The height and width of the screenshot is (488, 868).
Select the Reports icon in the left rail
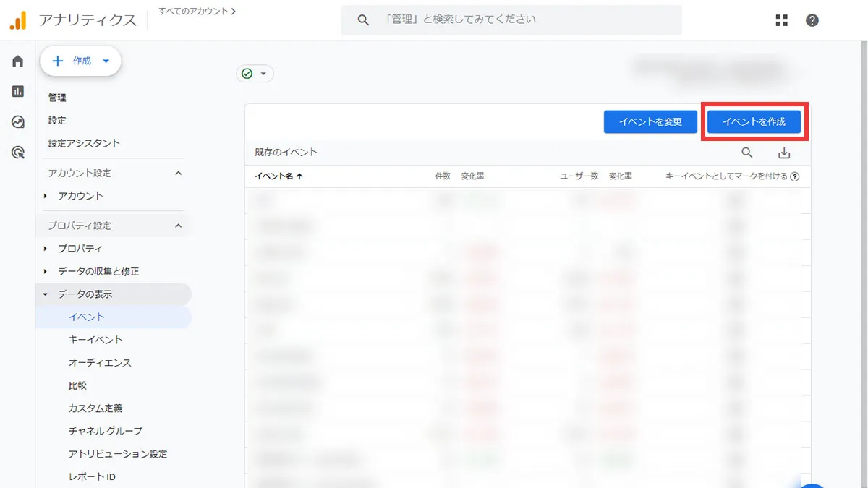tap(17, 91)
